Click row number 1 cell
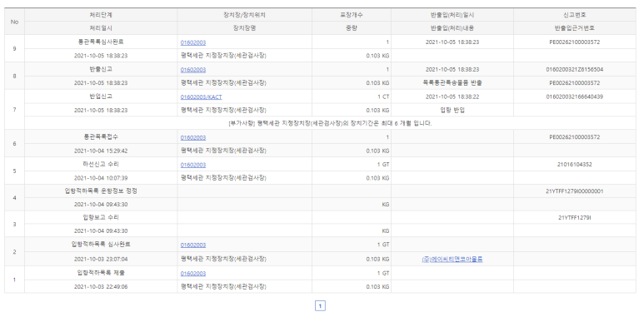Screen dimensions: 644x312 pos(15,280)
